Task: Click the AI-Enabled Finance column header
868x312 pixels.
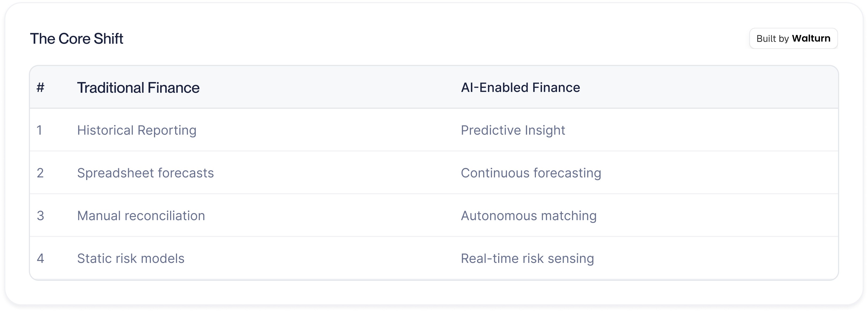Action: (x=520, y=88)
